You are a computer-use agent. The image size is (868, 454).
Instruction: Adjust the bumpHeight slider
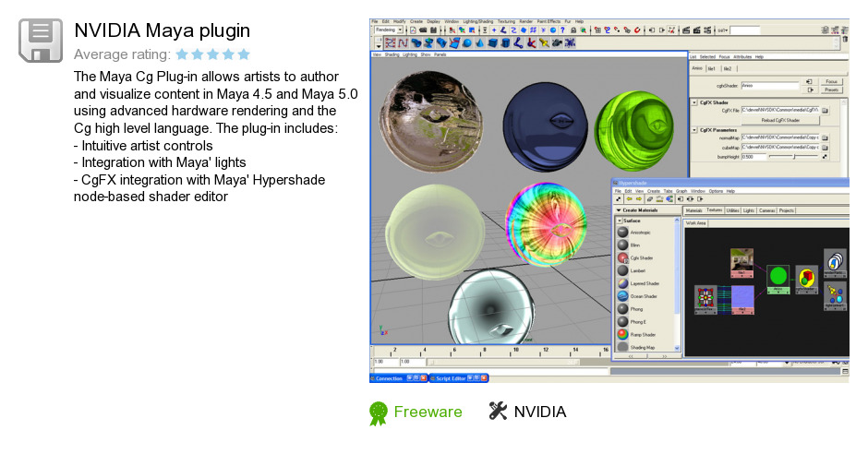pyautogui.click(x=793, y=157)
